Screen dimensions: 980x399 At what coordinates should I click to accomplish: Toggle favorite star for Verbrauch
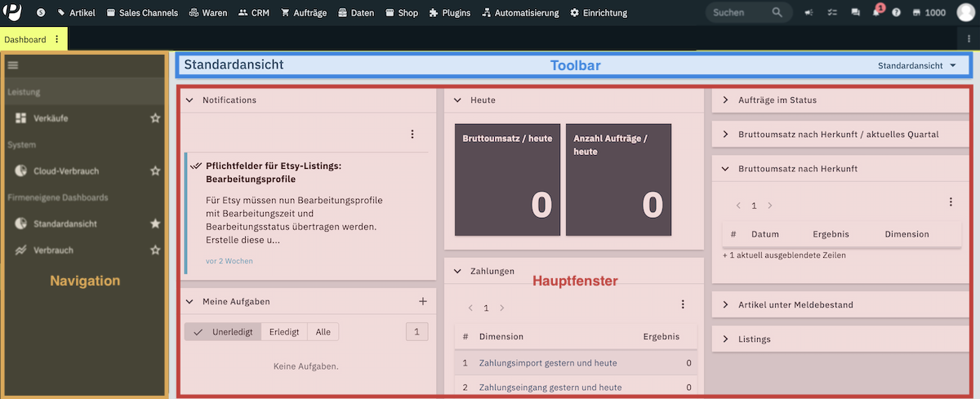click(155, 250)
